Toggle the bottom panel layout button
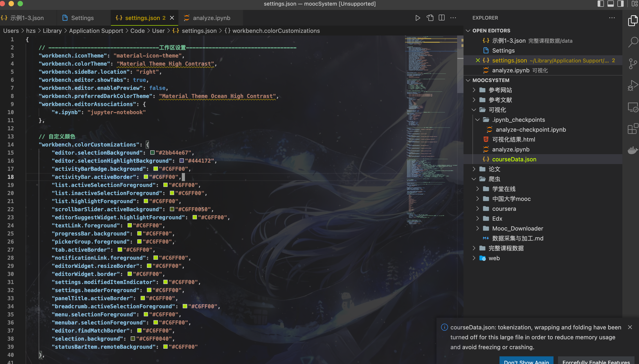 point(610,4)
